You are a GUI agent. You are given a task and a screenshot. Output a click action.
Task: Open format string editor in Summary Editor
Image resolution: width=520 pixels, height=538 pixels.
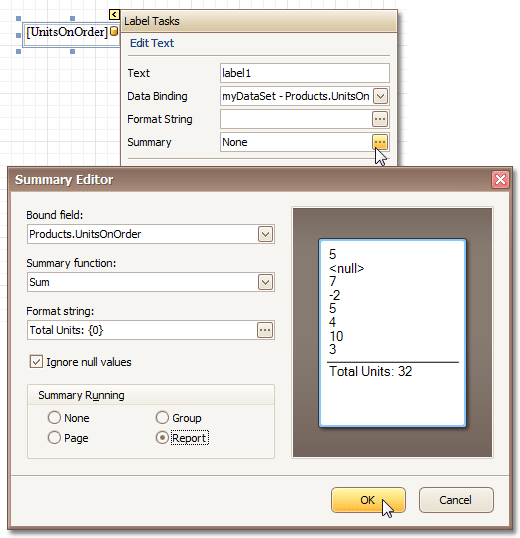pos(265,330)
